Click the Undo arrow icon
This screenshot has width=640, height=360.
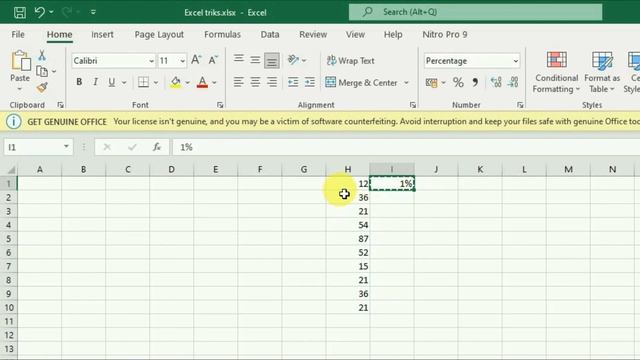pyautogui.click(x=40, y=12)
